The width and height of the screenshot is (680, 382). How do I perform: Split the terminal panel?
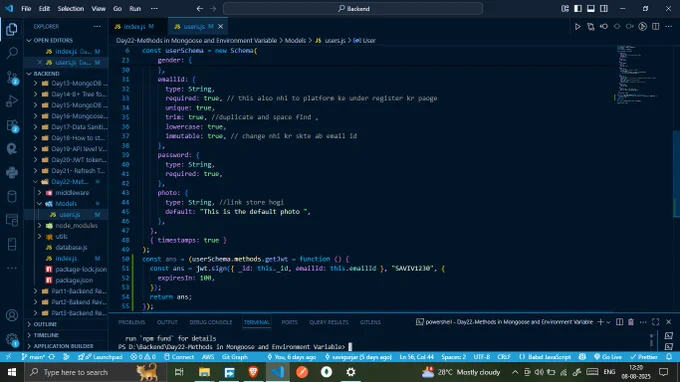[x=619, y=322]
